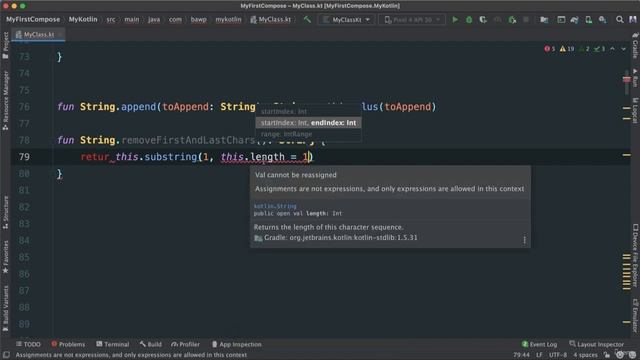This screenshot has height=360, width=640.
Task: Open the Pixel 4 API 30 device dropdown
Action: click(412, 19)
